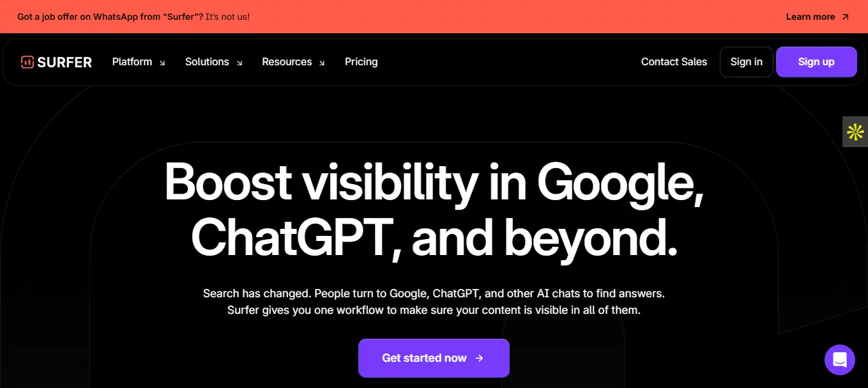Screen dimensions: 868x388
Task: Click the Surfer logo icon
Action: 27,62
